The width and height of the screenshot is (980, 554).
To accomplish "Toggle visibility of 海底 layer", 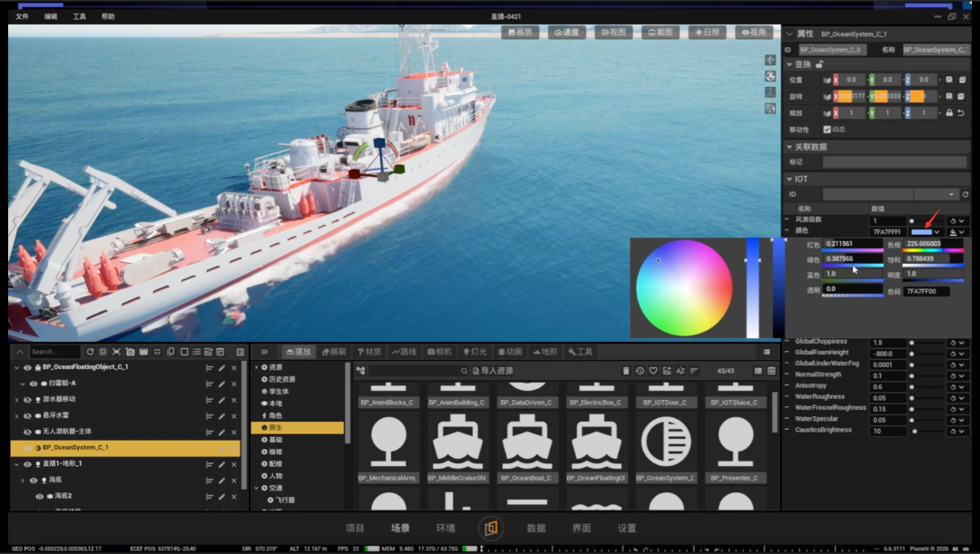I will coord(34,481).
